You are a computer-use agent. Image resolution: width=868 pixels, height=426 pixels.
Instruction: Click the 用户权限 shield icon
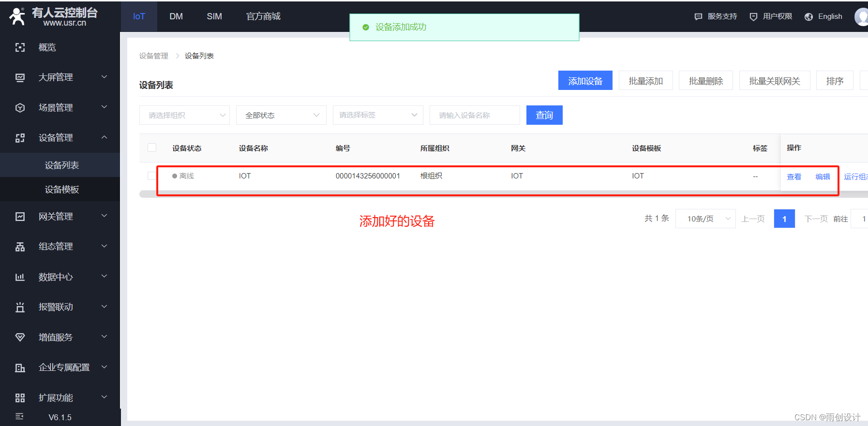753,16
